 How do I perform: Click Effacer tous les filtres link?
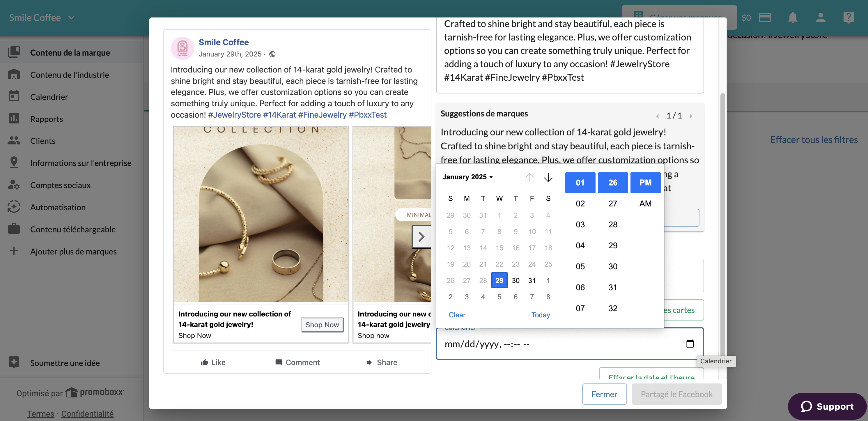[814, 139]
